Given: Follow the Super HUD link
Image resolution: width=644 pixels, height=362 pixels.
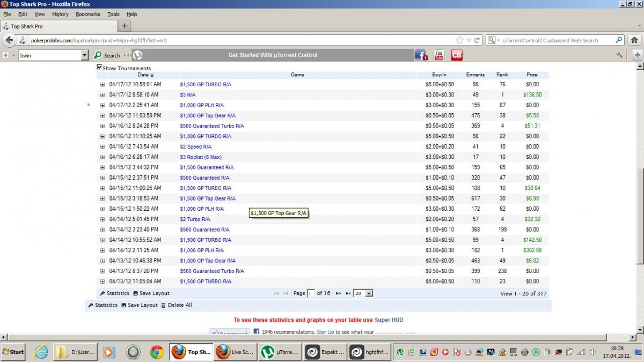Looking at the screenshot, I should click(389, 320).
